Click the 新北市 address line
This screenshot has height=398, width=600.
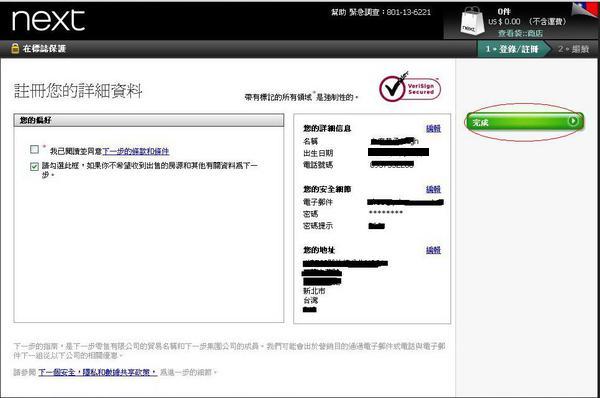(314, 291)
